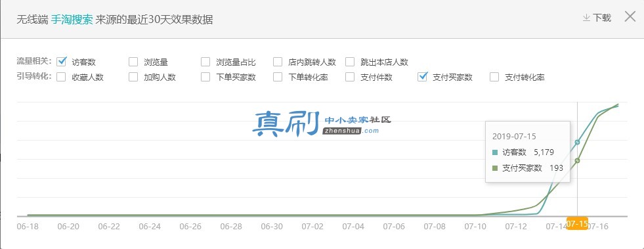Tick the 浏览量占比 checkbox
This screenshot has width=644, height=249.
point(205,62)
